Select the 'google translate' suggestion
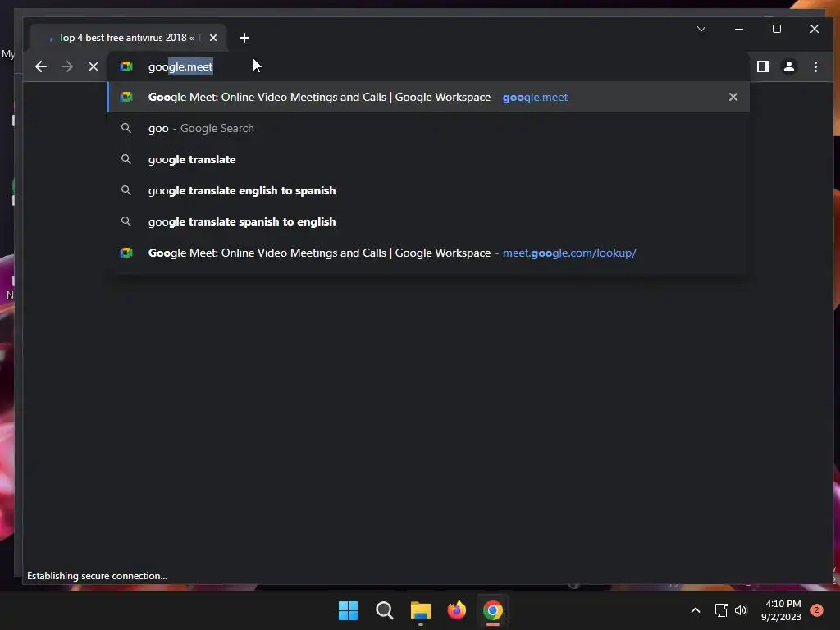 click(427, 159)
